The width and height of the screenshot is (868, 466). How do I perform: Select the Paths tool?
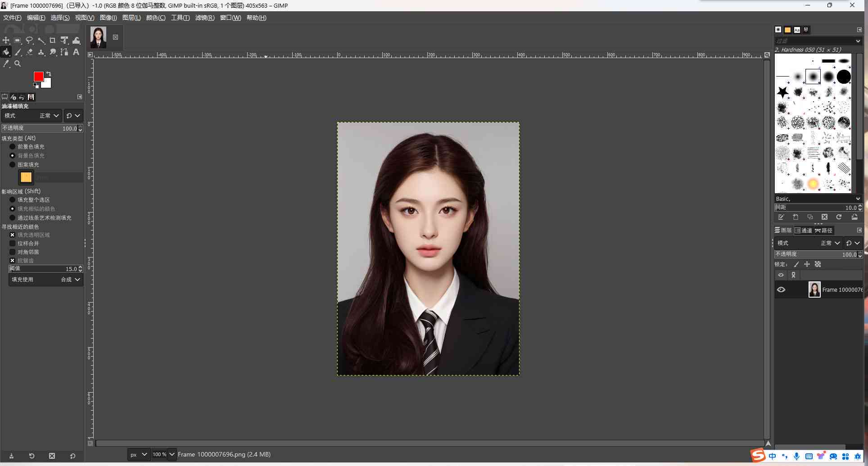coord(64,52)
